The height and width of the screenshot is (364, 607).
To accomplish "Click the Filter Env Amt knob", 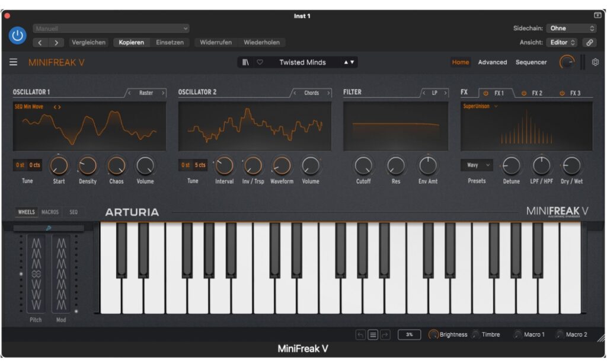I will [x=428, y=165].
